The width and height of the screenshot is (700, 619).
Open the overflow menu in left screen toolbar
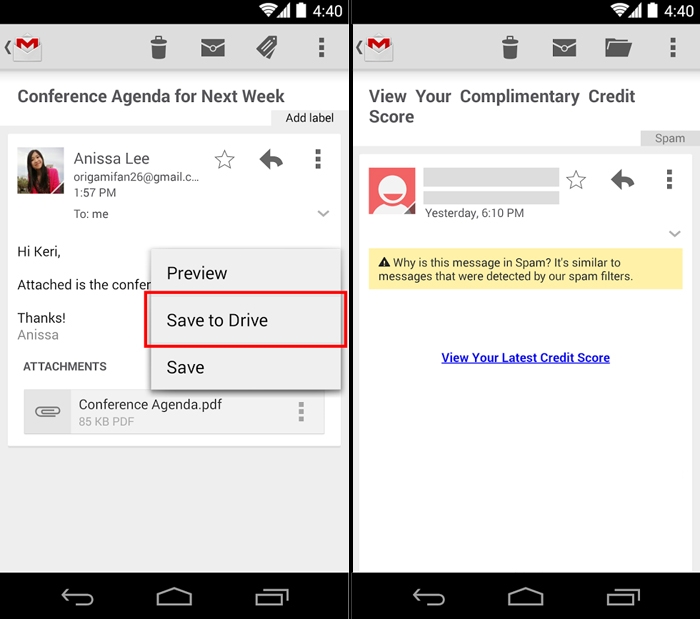coord(321,47)
